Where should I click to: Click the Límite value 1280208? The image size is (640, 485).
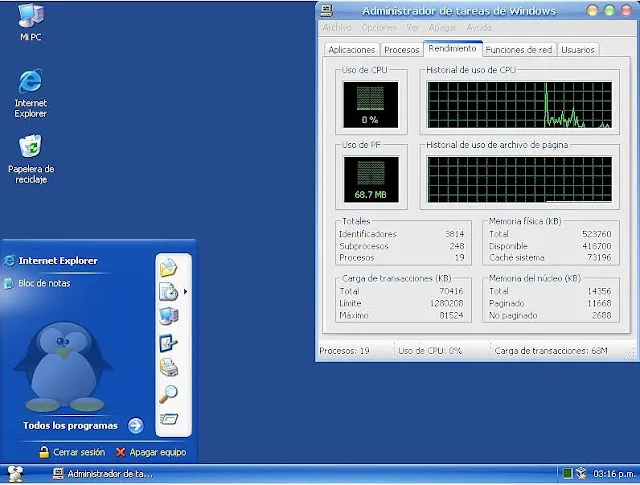pyautogui.click(x=447, y=303)
